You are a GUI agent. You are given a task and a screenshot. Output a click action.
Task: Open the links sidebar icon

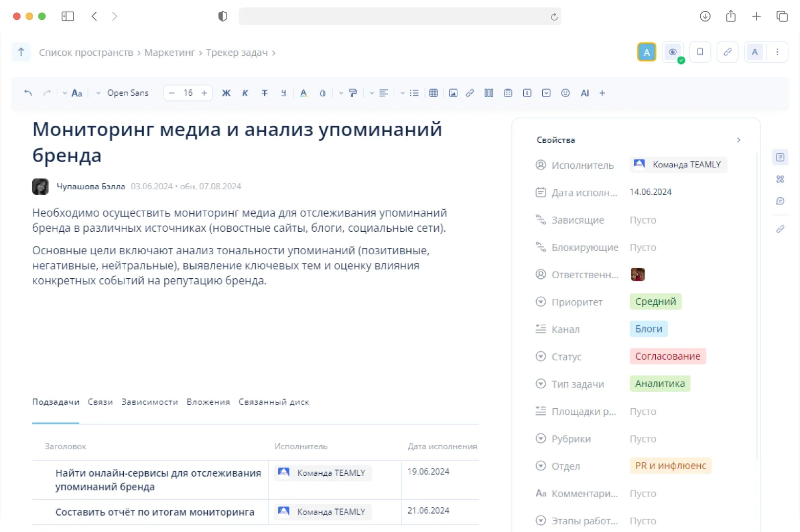(780, 229)
